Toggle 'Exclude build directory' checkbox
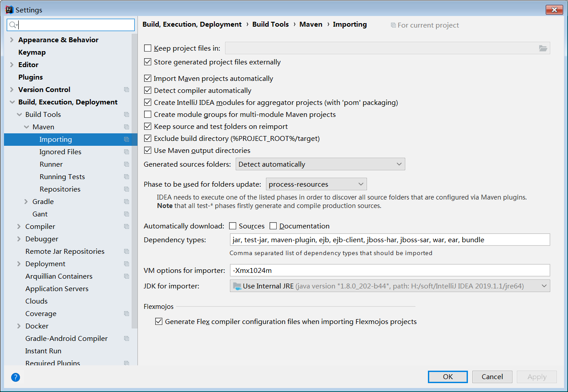This screenshot has height=392, width=568. (x=148, y=139)
